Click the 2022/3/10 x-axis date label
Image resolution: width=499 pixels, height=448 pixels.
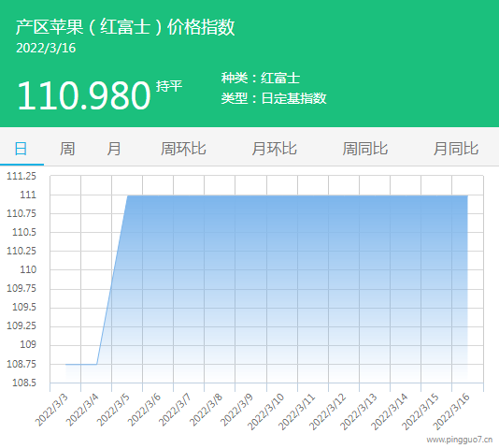(x=265, y=412)
